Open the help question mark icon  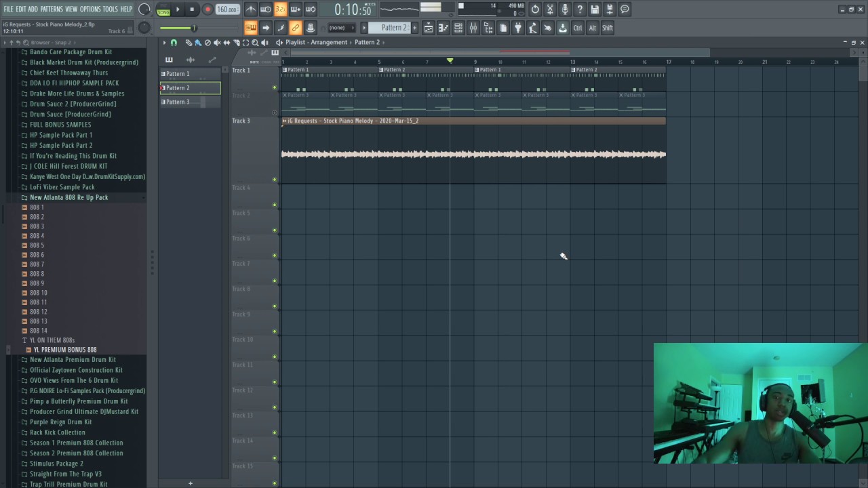580,9
